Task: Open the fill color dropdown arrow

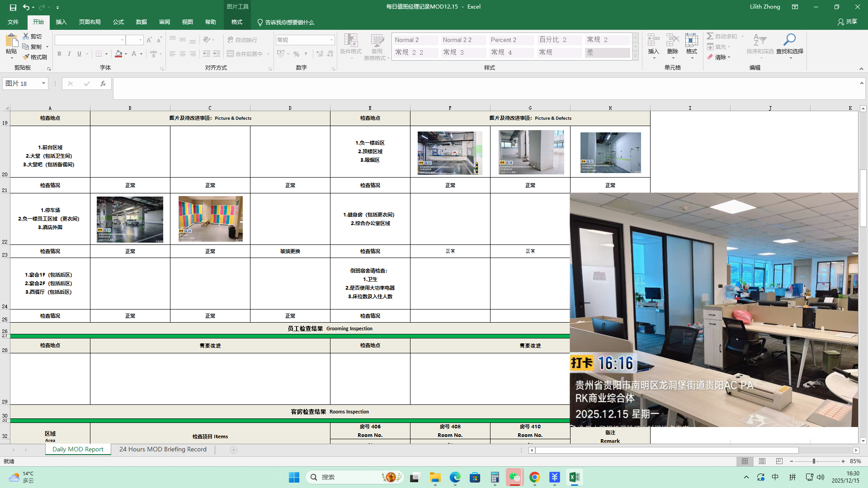Action: pyautogui.click(x=126, y=54)
